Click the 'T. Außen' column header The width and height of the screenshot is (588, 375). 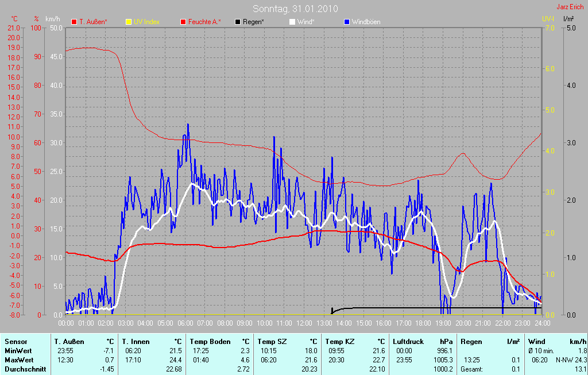pyautogui.click(x=69, y=342)
